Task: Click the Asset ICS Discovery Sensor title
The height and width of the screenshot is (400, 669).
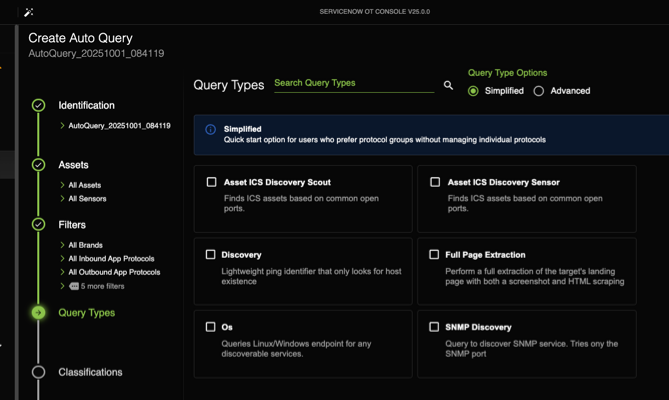Action: pyautogui.click(x=503, y=182)
